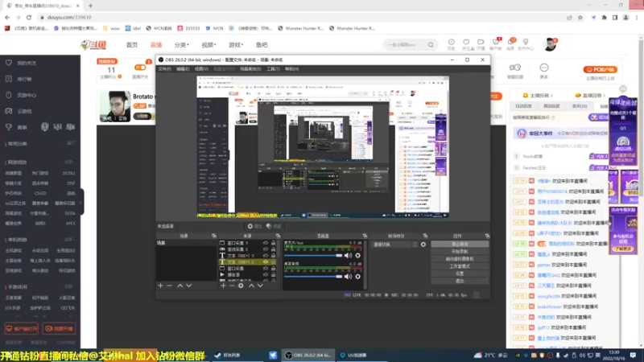Screen dimensions: 644x362
Task: Enable studio mode in OBS controls
Action: (x=460, y=266)
